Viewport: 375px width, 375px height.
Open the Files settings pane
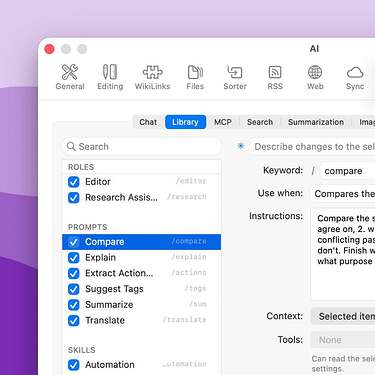click(195, 77)
